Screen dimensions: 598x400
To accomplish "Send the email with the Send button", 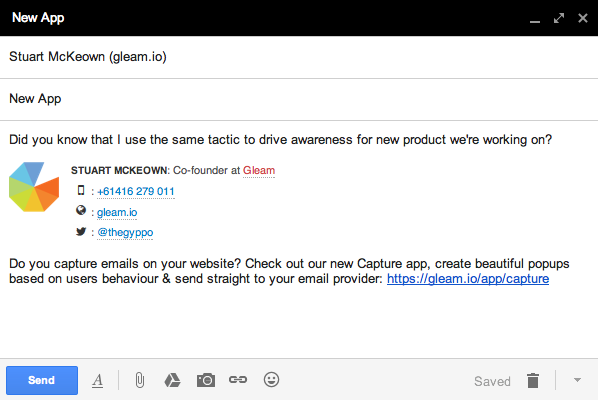I will (x=42, y=380).
